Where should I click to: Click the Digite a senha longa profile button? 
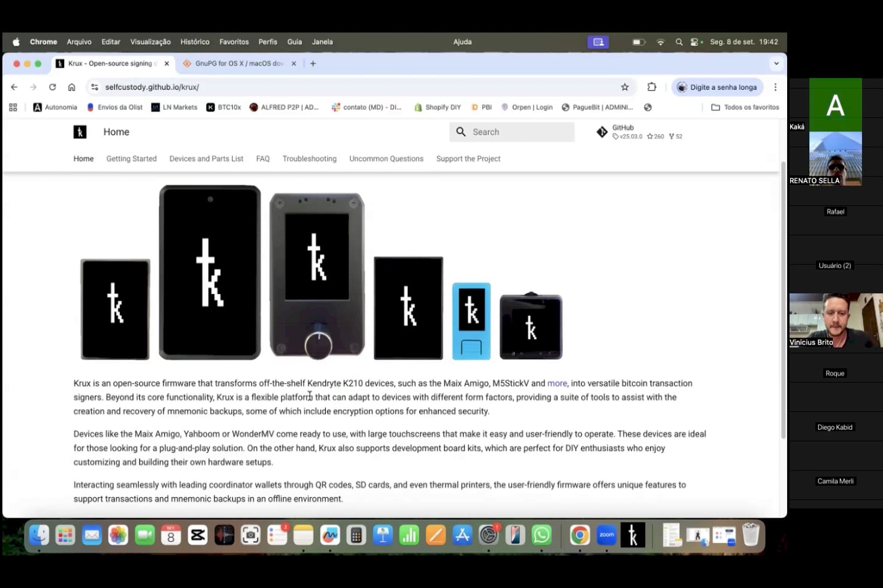(718, 87)
